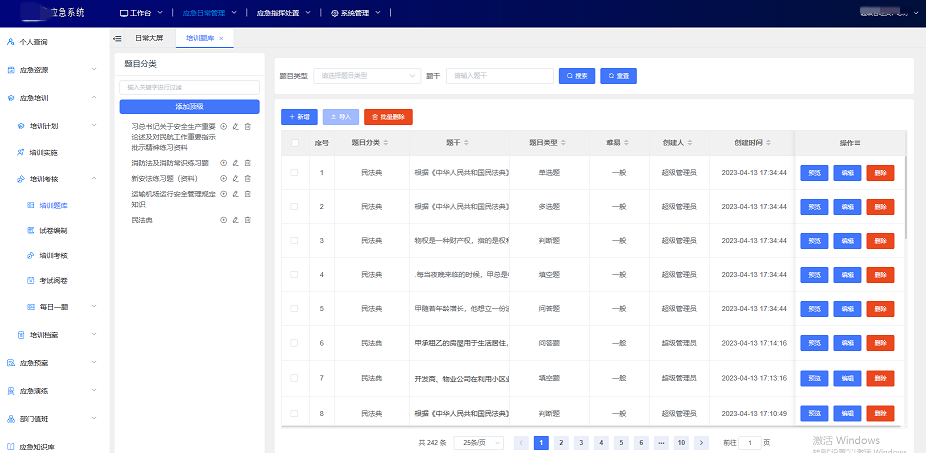Click the table's vertical scrollbar
The height and width of the screenshot is (453, 926).
(x=906, y=197)
